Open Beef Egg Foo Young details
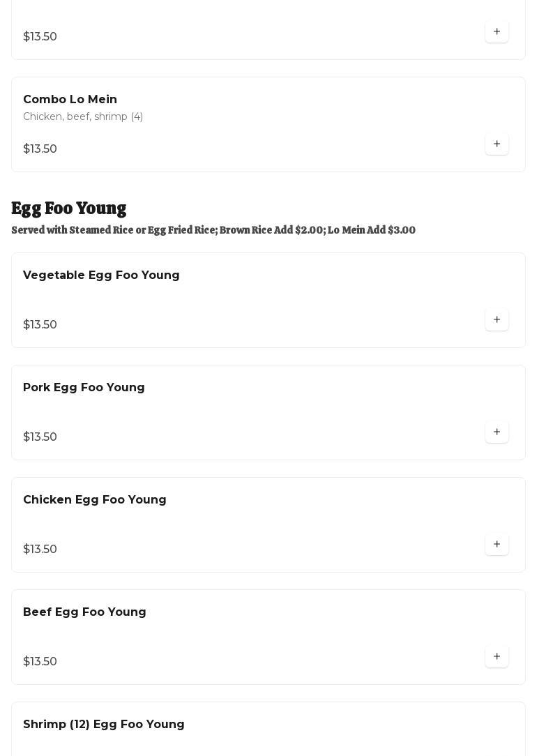Screen dimensions: 537x756 coord(84,612)
